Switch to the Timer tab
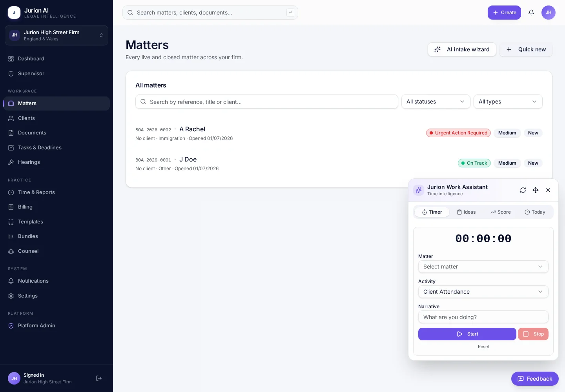Viewport: 565px width, 392px height. (x=432, y=212)
